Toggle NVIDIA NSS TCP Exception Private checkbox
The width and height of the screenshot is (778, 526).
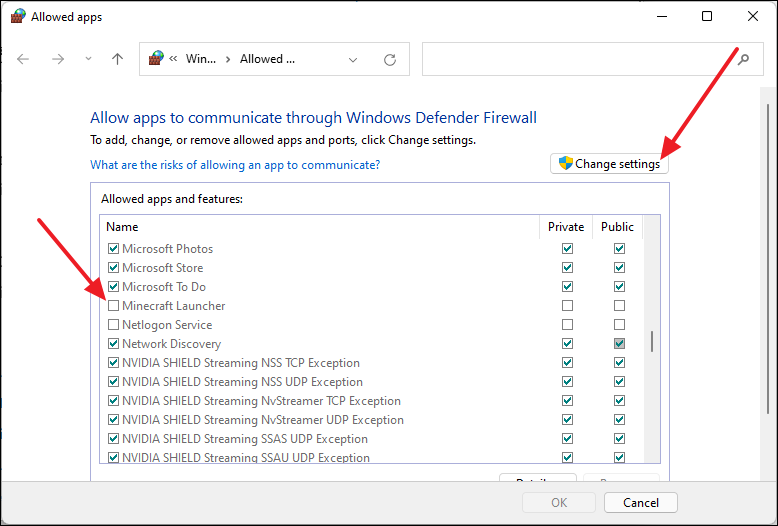click(567, 363)
